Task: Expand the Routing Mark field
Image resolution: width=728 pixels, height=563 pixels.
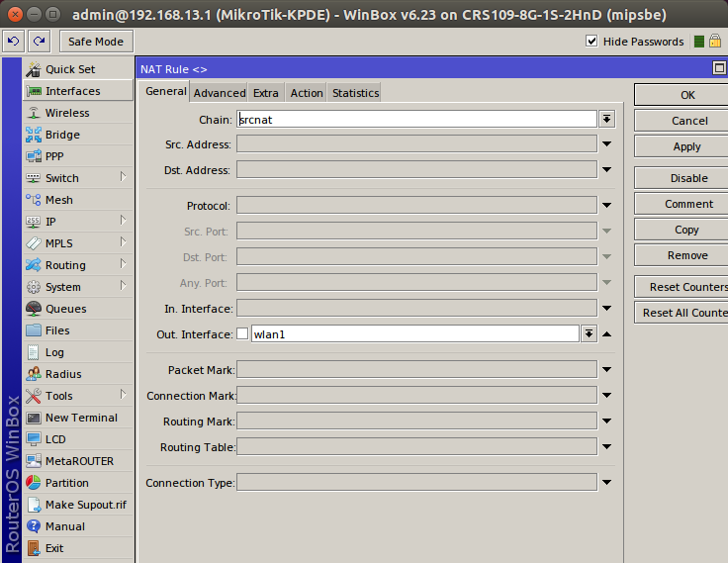Action: (606, 421)
